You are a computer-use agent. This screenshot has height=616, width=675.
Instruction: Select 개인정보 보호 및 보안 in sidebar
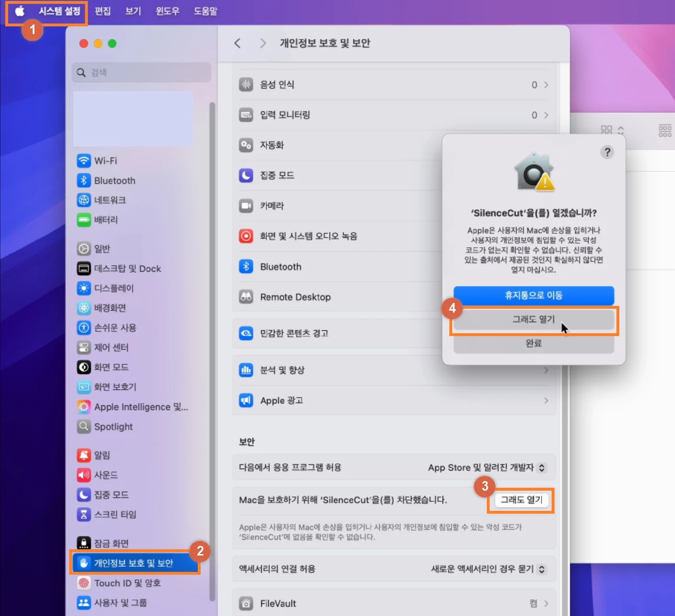coord(135,563)
